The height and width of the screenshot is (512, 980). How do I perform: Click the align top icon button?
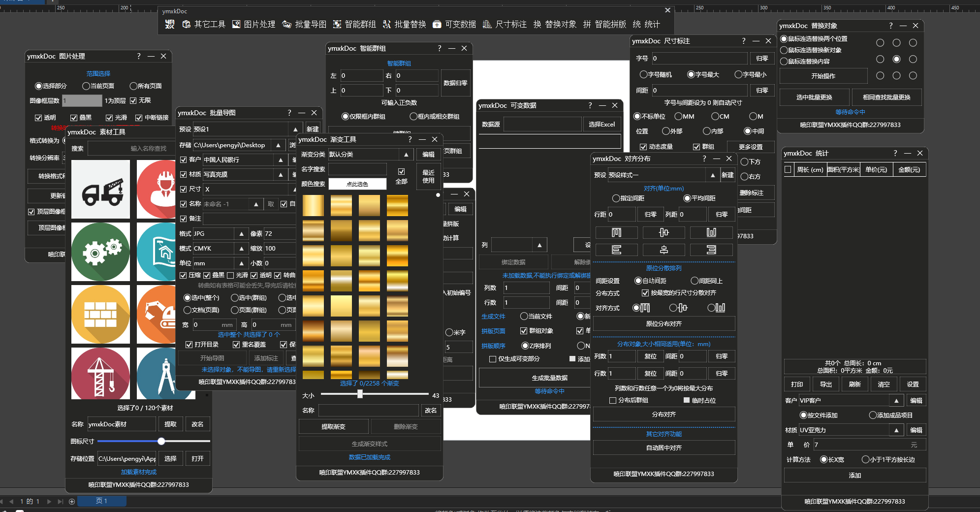pos(616,232)
